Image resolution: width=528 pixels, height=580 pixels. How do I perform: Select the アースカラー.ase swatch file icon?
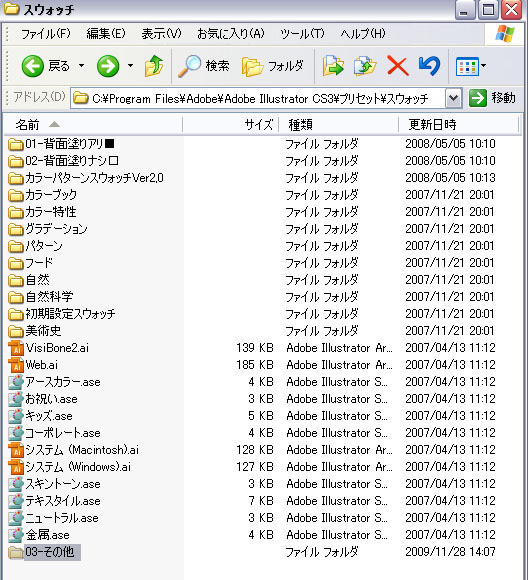coord(16,382)
